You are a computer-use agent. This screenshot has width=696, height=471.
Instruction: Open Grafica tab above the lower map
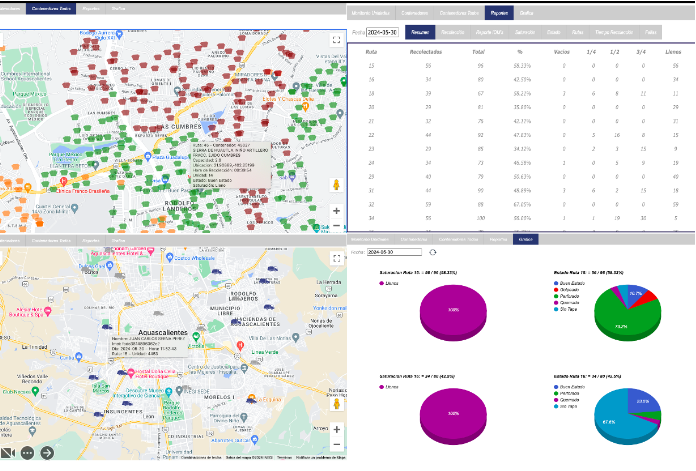tap(119, 240)
